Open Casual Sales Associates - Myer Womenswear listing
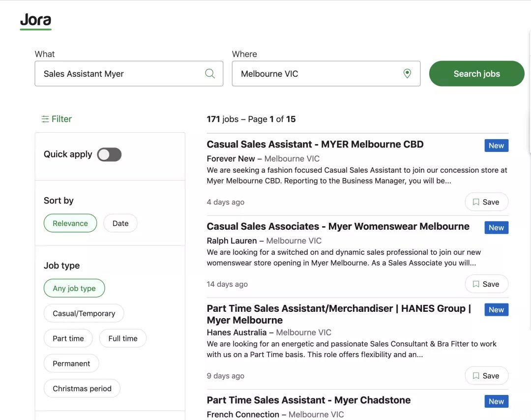The image size is (531, 420). 338,226
